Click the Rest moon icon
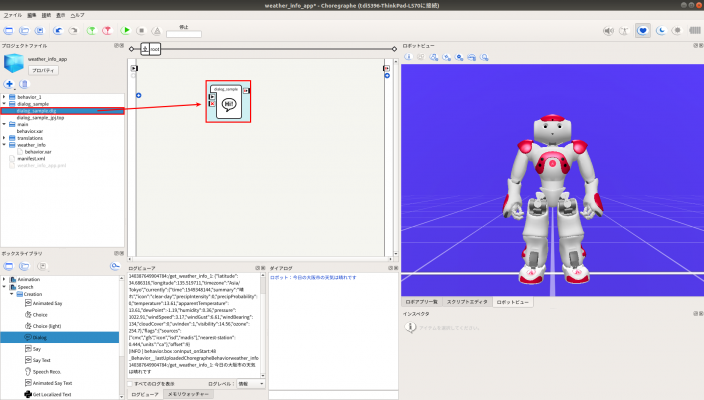Screen dimensions: 704x400 click(x=661, y=31)
